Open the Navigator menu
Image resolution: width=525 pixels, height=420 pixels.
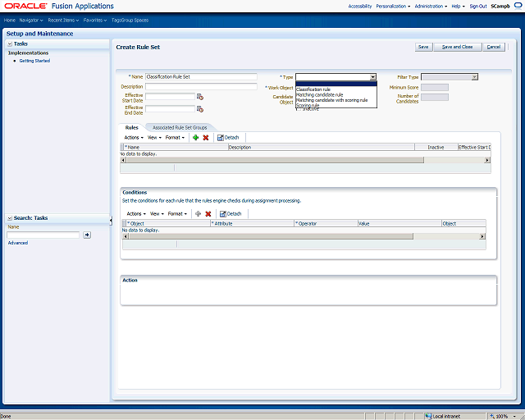(x=31, y=20)
